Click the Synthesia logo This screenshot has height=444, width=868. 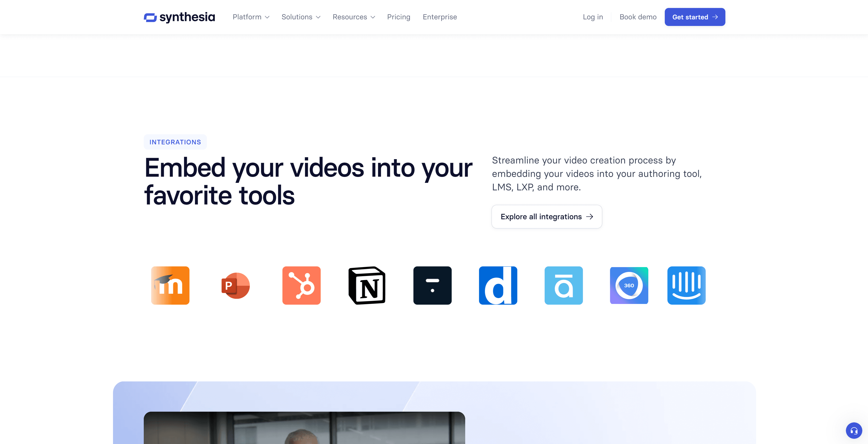pyautogui.click(x=179, y=17)
